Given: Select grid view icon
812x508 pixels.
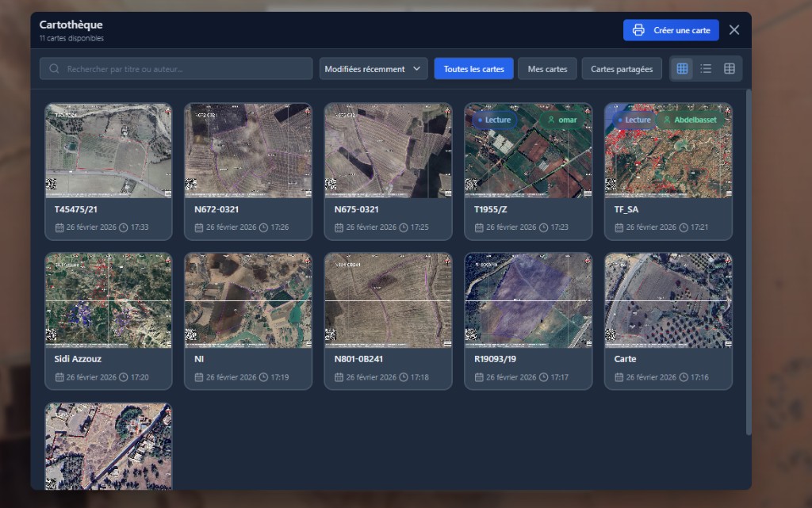Looking at the screenshot, I should coord(683,69).
